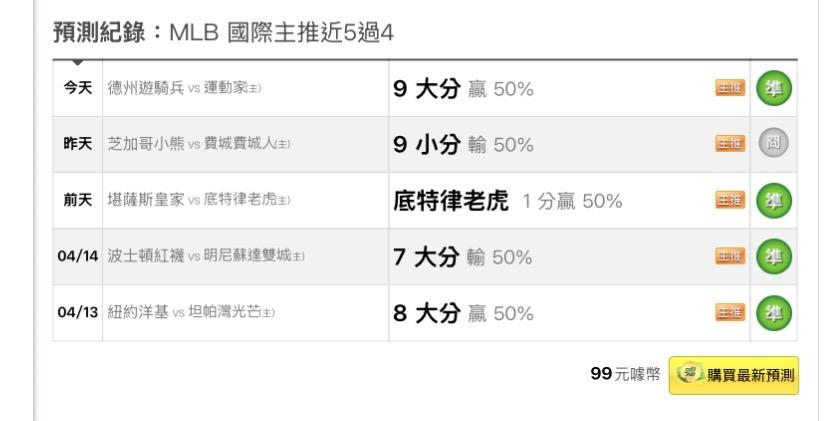Click orange 主推 badge in yesterday's row

point(730,145)
